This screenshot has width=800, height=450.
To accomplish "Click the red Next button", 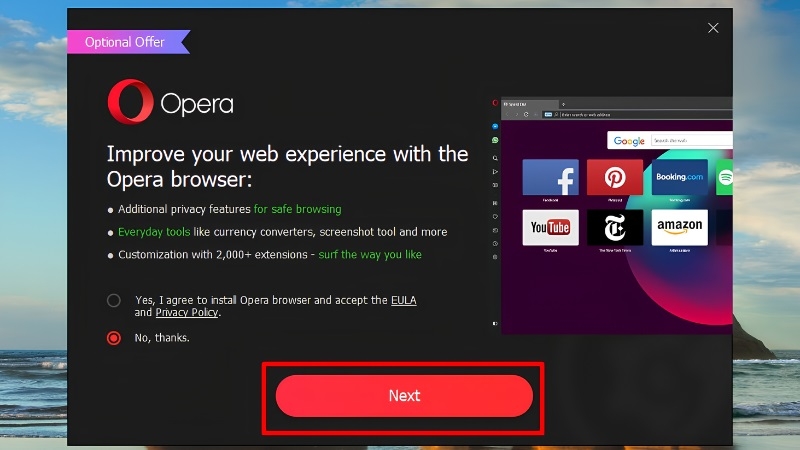I will click(404, 396).
